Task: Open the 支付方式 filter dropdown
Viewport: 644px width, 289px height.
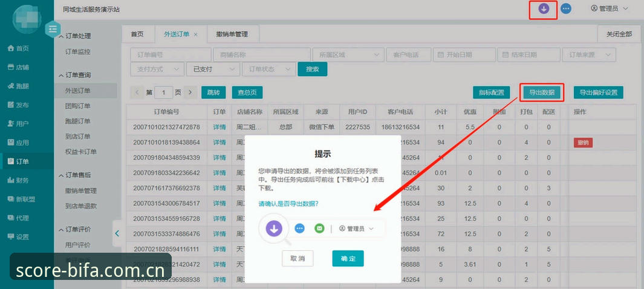Action: coord(157,69)
